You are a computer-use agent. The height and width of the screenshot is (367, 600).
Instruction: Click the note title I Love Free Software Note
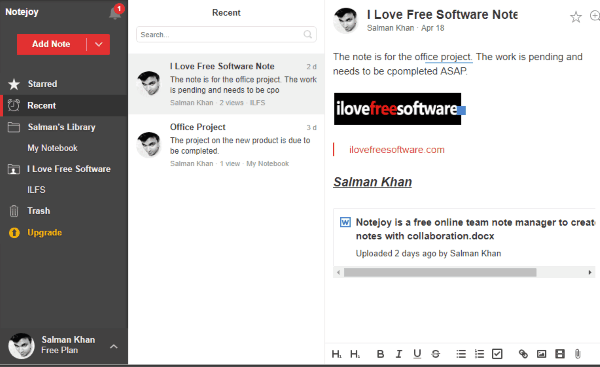click(442, 15)
